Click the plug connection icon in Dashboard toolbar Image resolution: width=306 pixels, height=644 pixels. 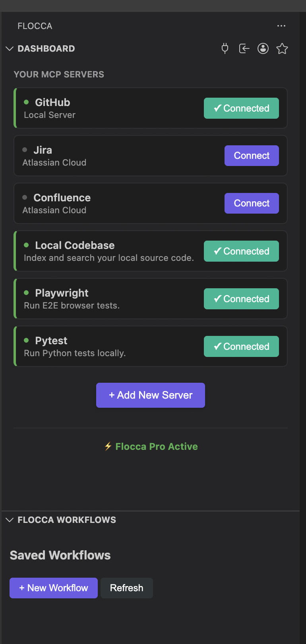225,48
